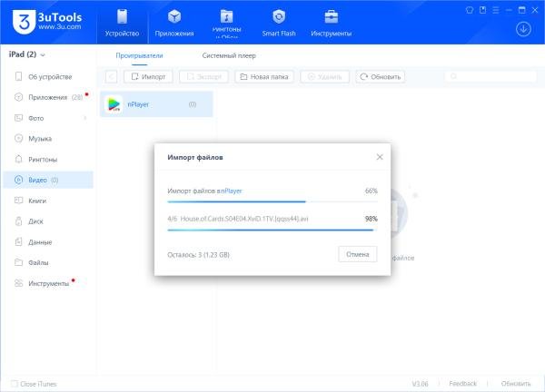Click the 3uTools logo
The width and height of the screenshot is (545, 392).
(x=47, y=22)
